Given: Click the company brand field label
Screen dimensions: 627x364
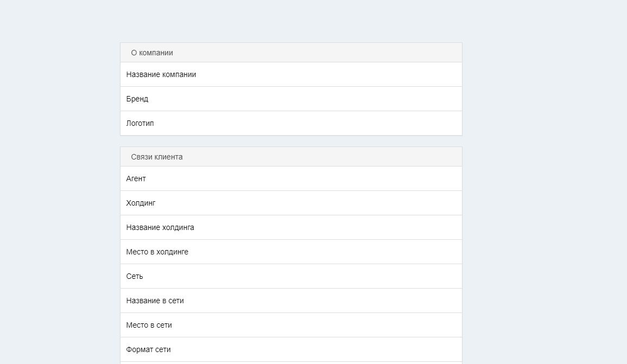Looking at the screenshot, I should [x=137, y=99].
